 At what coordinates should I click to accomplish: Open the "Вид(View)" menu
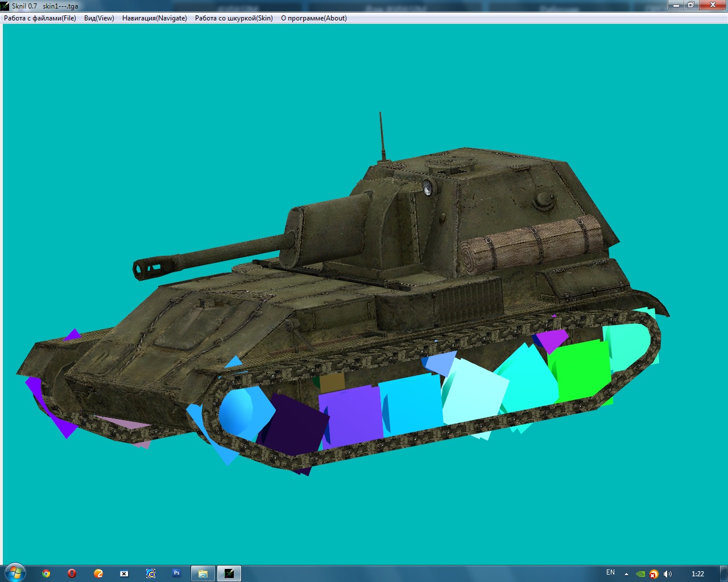point(99,18)
